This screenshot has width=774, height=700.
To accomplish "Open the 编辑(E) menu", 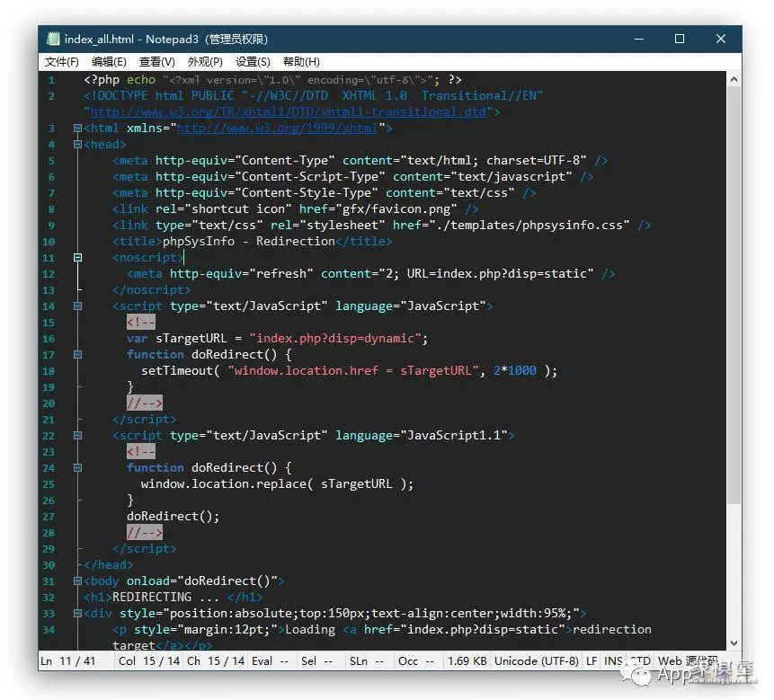I will tap(109, 62).
